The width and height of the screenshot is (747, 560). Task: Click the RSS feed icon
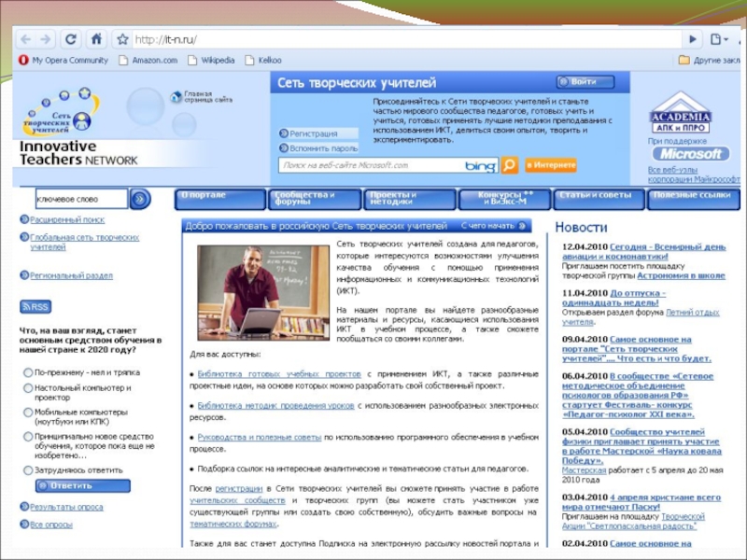35,306
